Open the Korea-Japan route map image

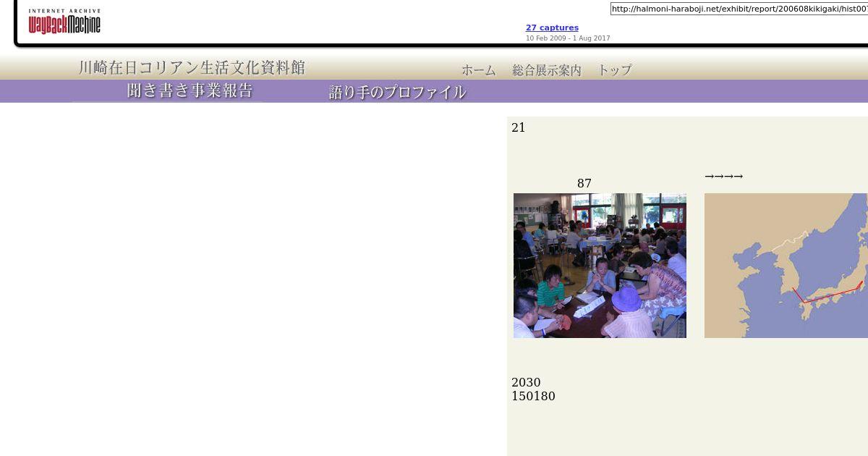tap(786, 266)
